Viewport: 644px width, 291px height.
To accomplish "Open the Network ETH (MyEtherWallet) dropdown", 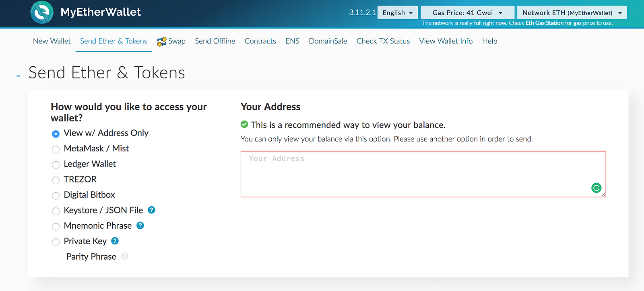I will click(572, 12).
